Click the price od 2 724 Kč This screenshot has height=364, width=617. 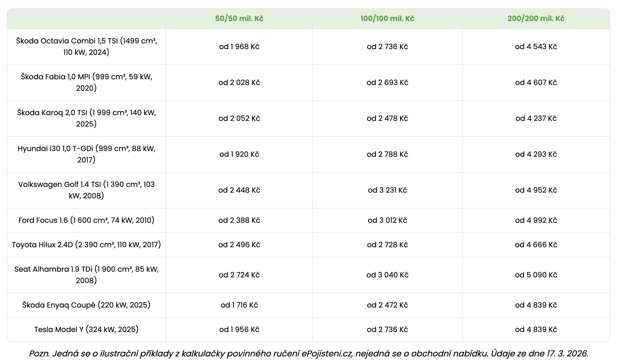[x=239, y=275]
